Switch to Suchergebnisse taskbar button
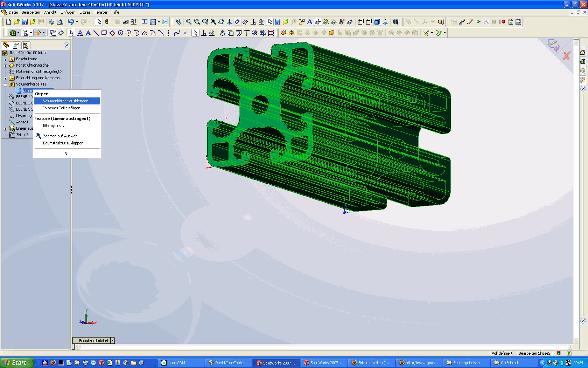This screenshot has width=588, height=368. click(x=467, y=363)
